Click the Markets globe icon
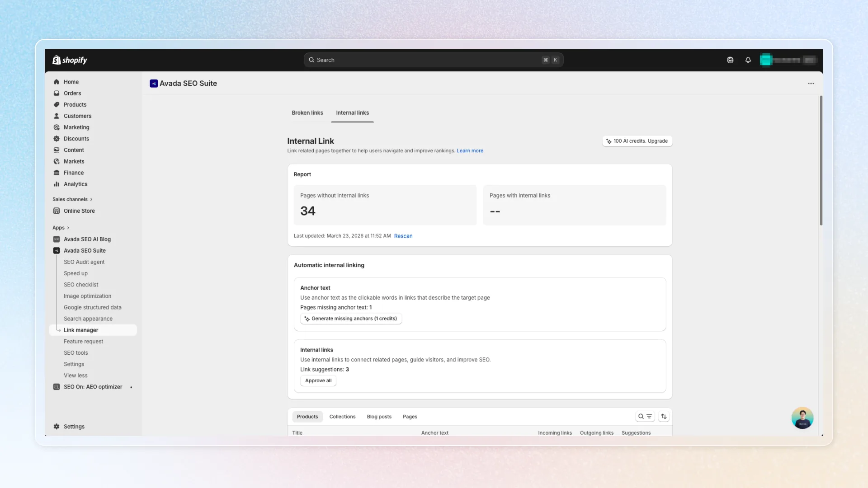This screenshot has height=488, width=868. point(57,161)
